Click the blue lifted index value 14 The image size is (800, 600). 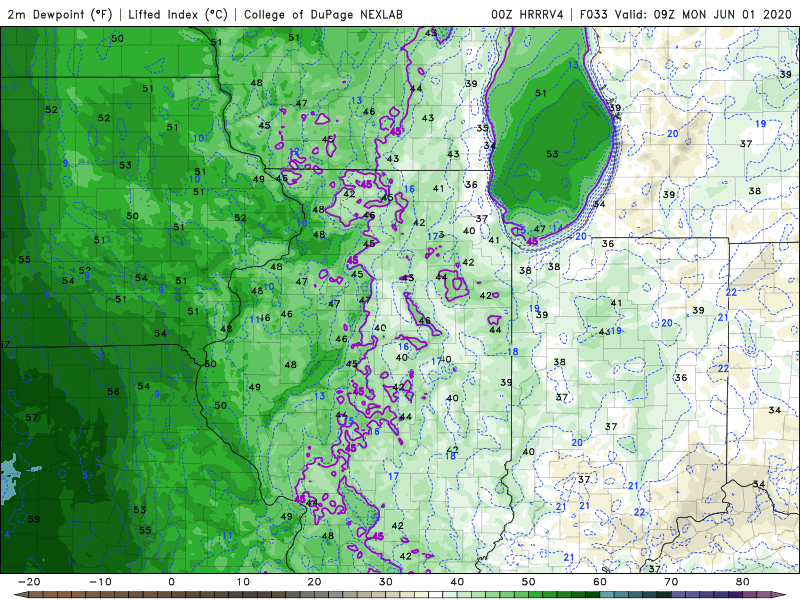558,228
